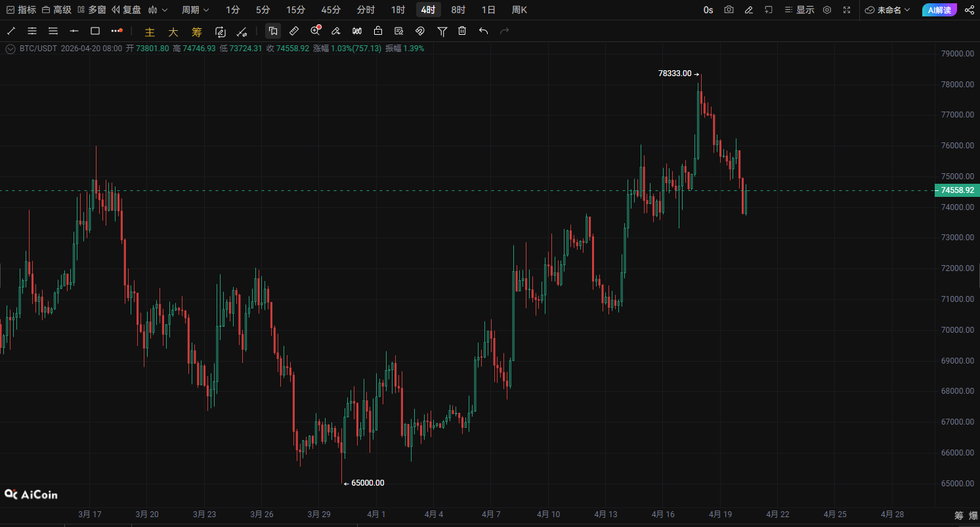980x527 pixels.
Task: Toggle the 大 large-order indicator
Action: tap(173, 32)
